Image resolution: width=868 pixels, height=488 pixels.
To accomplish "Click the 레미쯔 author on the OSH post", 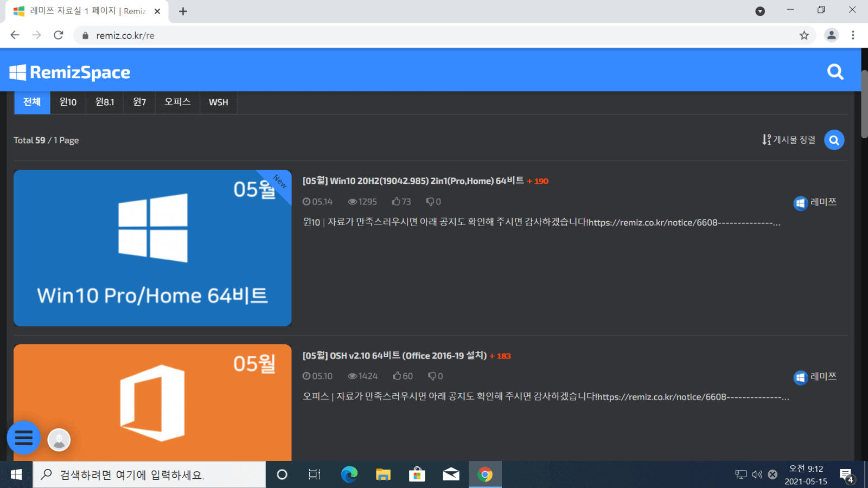I will (x=815, y=377).
